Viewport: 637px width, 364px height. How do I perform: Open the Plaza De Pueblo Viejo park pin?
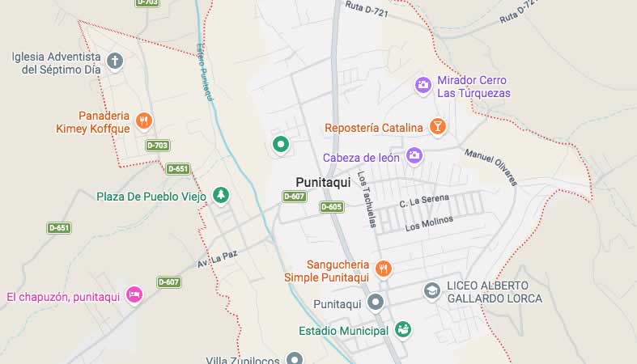tap(221, 196)
